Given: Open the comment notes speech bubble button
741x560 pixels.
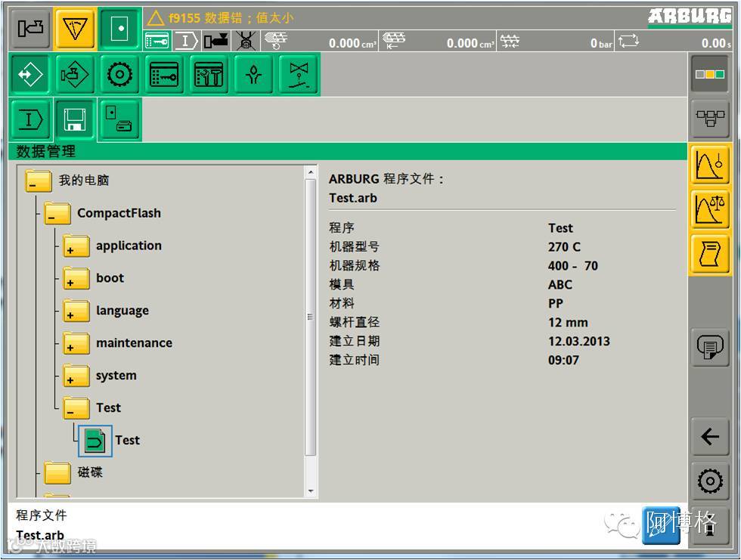Looking at the screenshot, I should point(709,347).
